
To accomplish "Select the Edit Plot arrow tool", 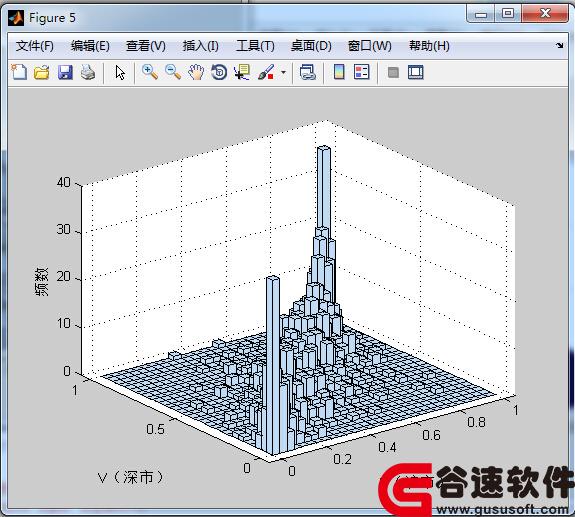I will coord(120,72).
